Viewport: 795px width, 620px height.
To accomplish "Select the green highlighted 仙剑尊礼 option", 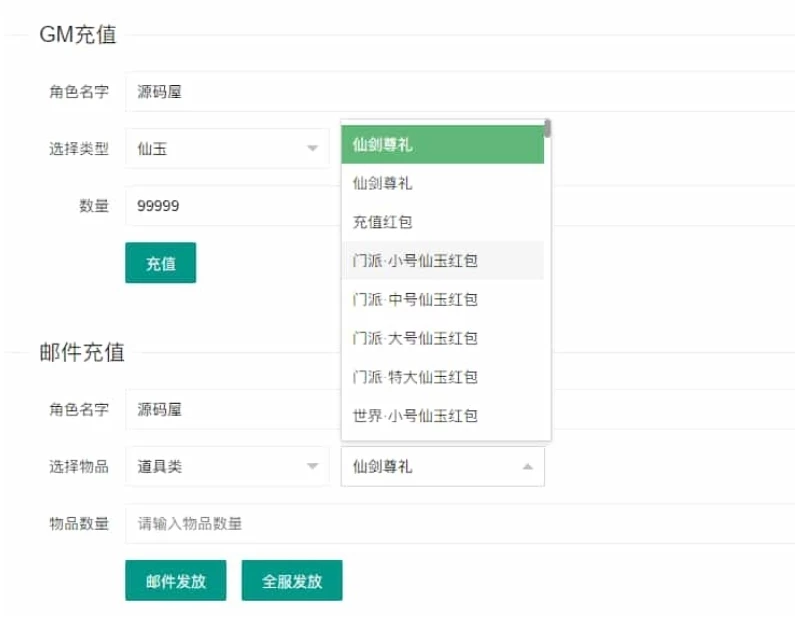I will click(x=442, y=144).
